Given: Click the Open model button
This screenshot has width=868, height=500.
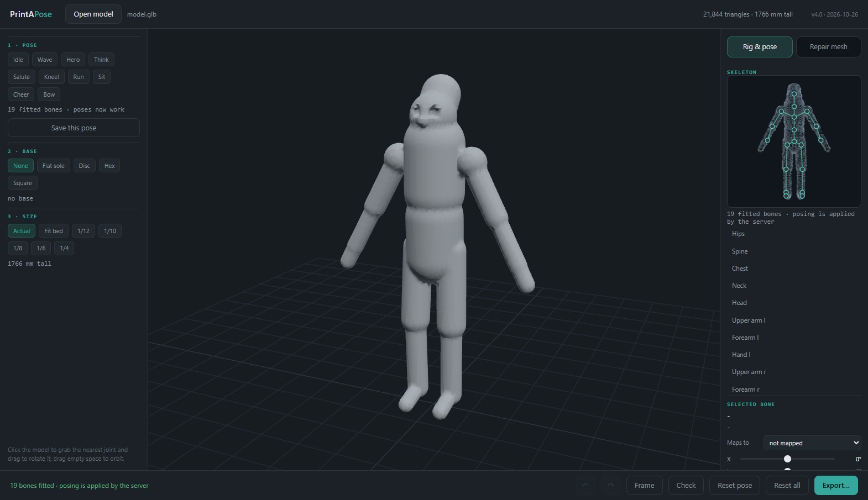Looking at the screenshot, I should 93,14.
